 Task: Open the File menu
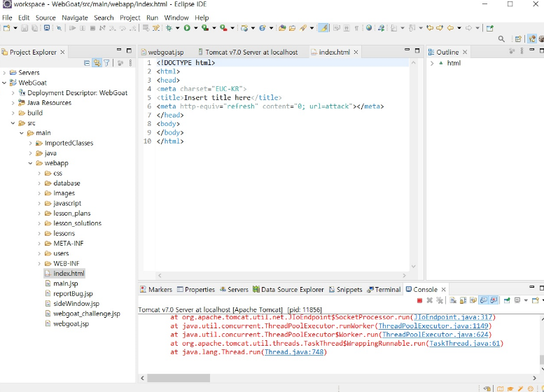[x=7, y=17]
